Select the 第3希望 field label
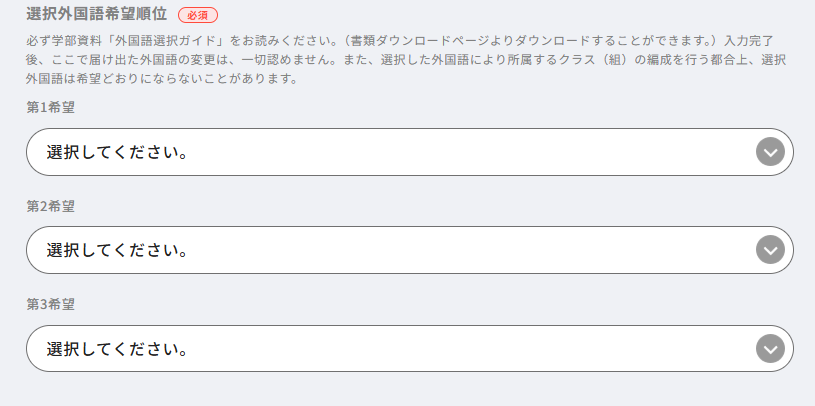 [51, 303]
